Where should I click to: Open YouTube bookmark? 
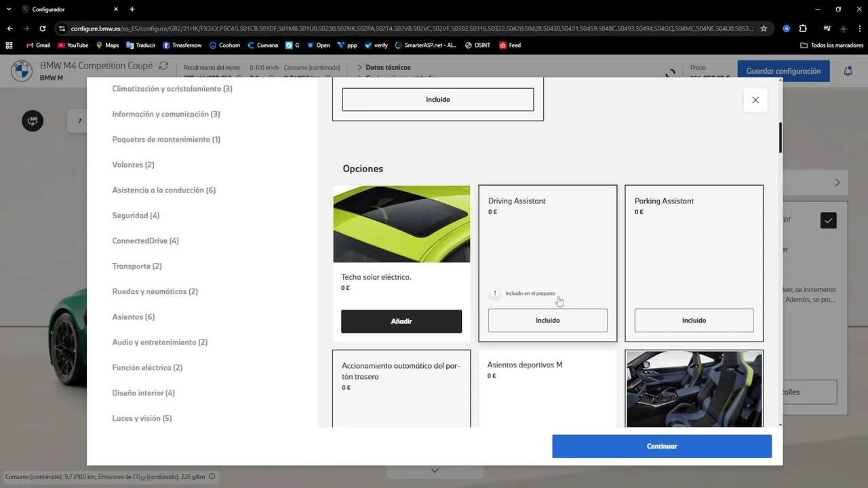[x=73, y=45]
